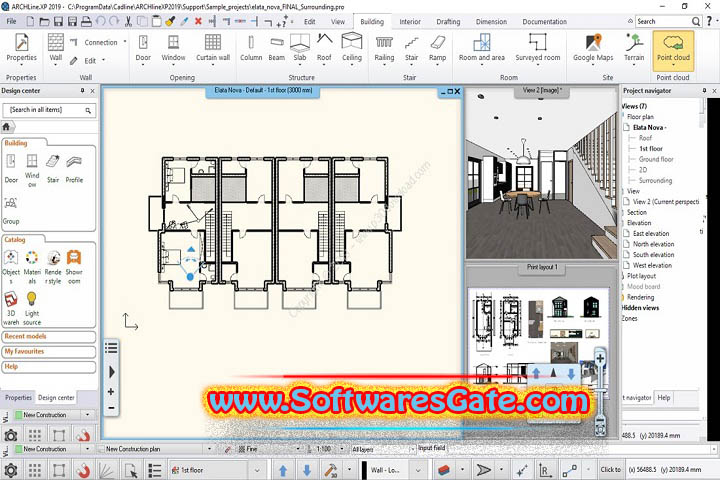
Task: Click the zoom out minus button in drawing
Action: tap(111, 408)
